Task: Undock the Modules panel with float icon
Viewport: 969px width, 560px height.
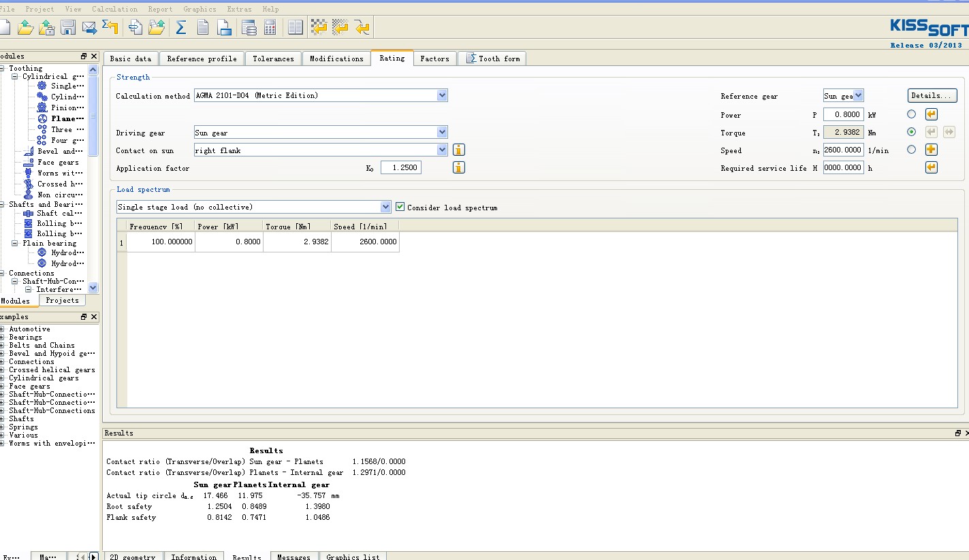Action: [84, 56]
